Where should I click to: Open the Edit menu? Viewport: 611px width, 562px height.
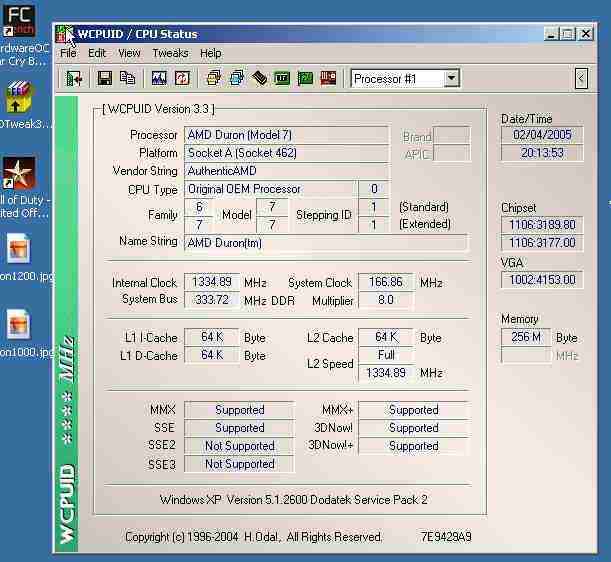coord(97,53)
